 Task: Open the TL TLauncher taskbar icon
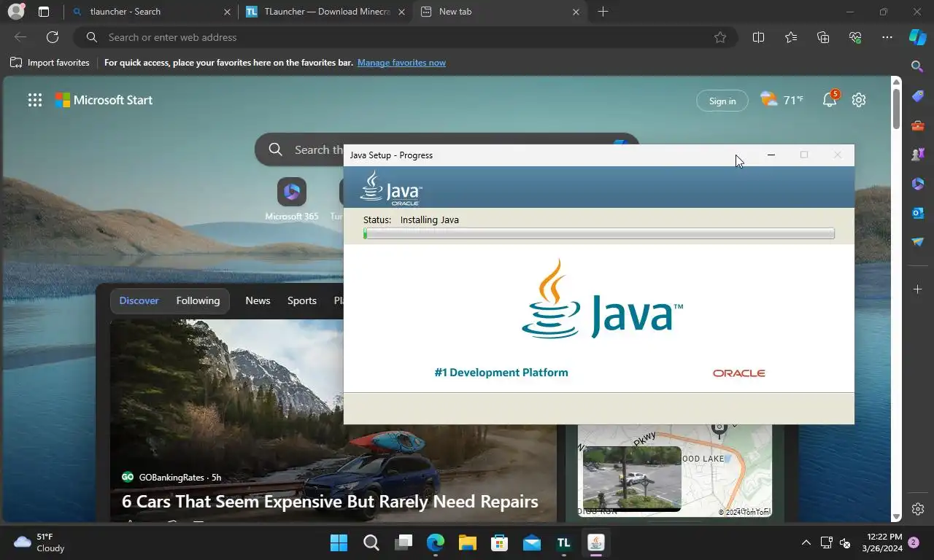[564, 543]
